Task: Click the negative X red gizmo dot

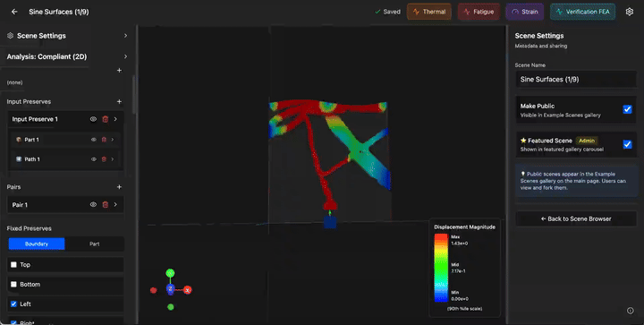Action: (153, 290)
